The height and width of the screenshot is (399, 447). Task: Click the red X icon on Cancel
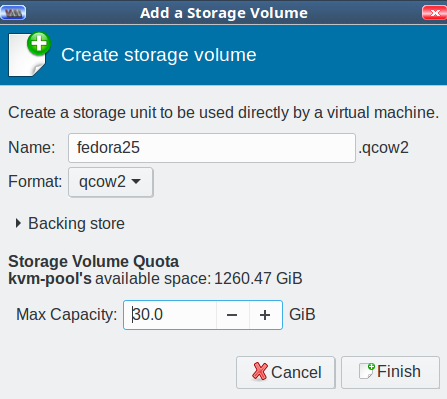pos(260,371)
